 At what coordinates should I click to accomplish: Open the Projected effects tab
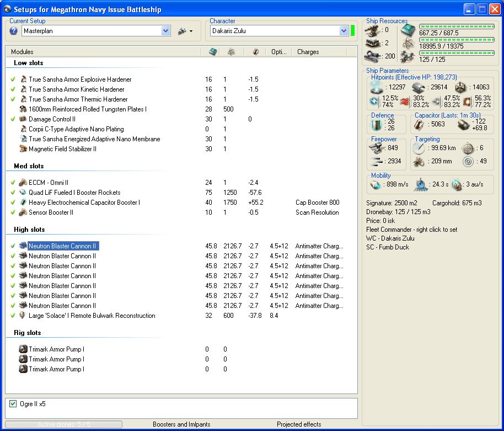299,424
